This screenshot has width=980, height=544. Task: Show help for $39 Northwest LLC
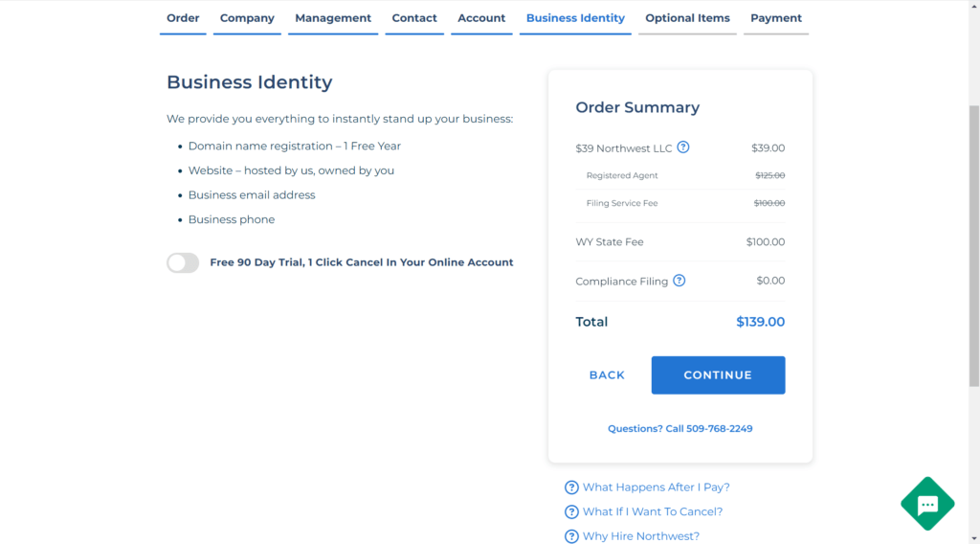pos(683,147)
